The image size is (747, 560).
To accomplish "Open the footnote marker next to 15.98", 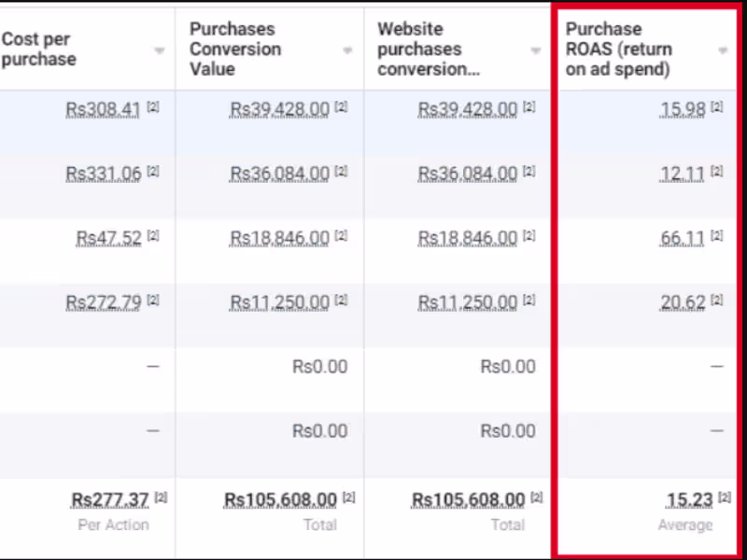I will click(717, 107).
